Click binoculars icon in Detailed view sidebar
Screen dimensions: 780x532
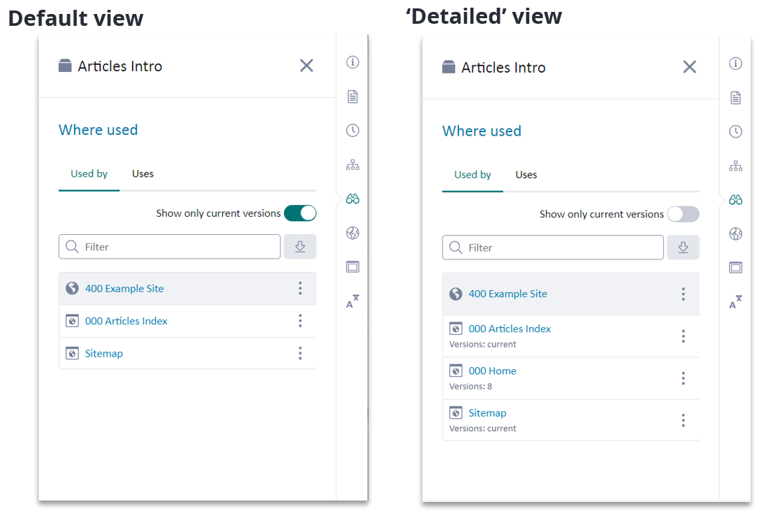pos(735,200)
